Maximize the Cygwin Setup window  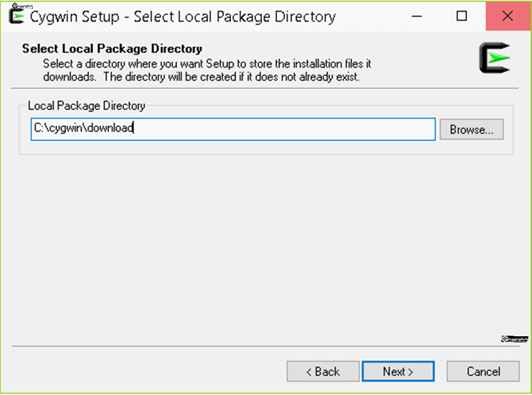click(x=461, y=16)
